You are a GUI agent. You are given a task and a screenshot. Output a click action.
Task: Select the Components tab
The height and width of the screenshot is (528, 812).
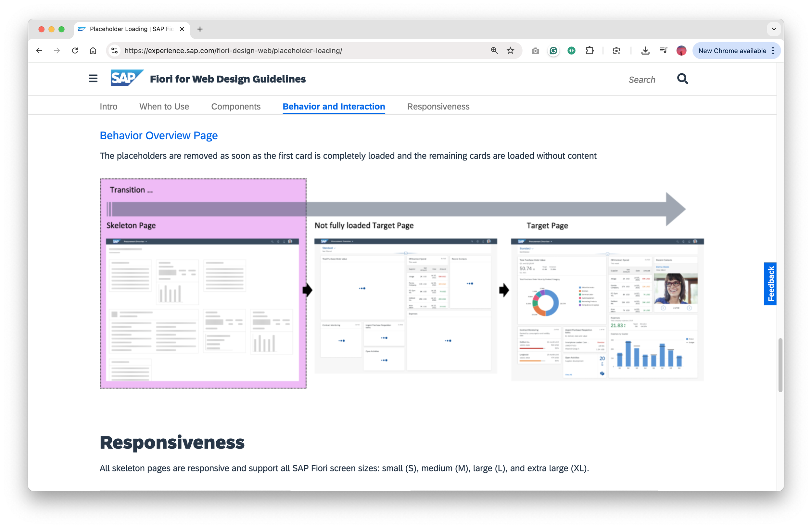235,107
